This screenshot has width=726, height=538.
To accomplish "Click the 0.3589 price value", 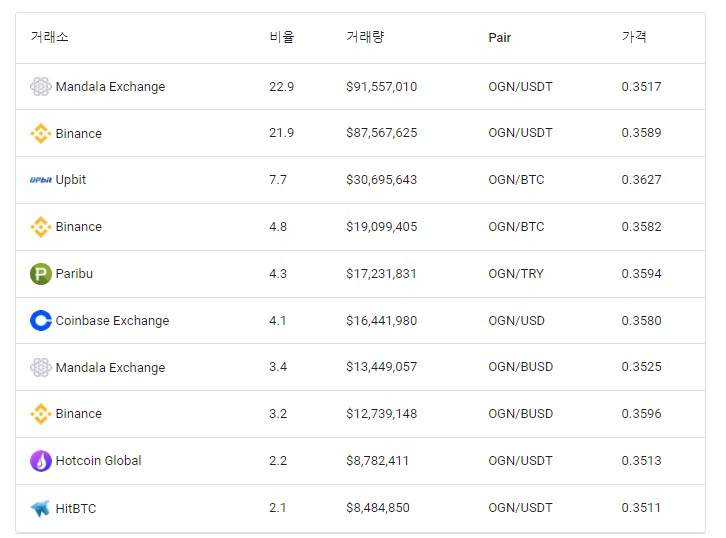I will pos(641,133).
